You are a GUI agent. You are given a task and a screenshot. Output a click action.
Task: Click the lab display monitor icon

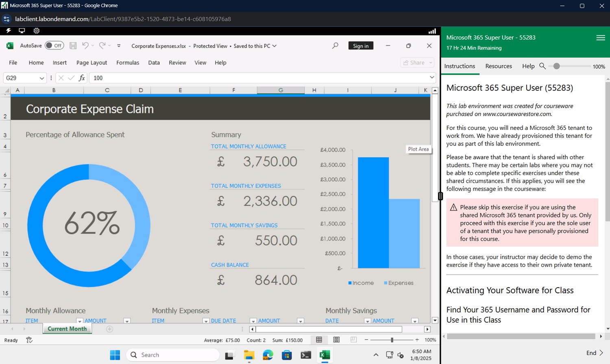coord(22,30)
